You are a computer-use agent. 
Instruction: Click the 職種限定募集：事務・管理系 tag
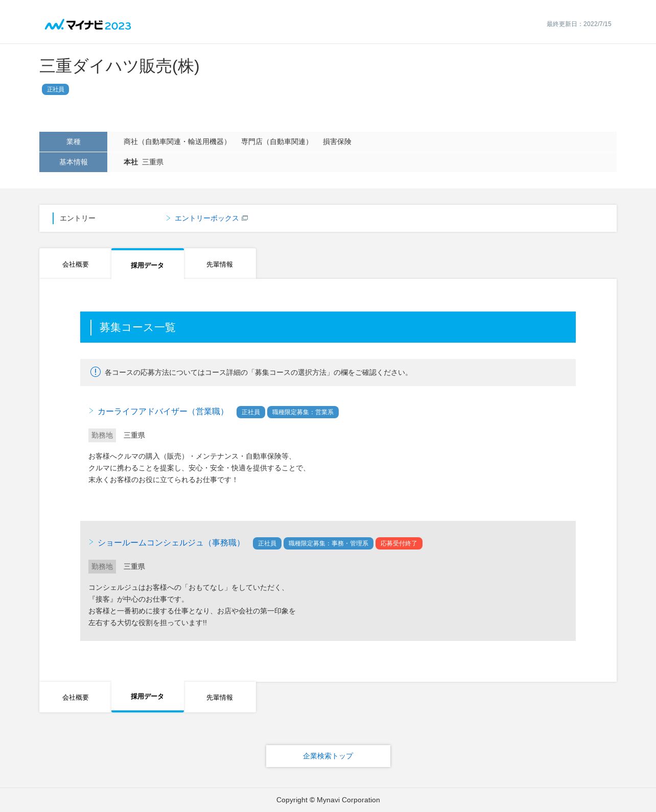tap(329, 543)
